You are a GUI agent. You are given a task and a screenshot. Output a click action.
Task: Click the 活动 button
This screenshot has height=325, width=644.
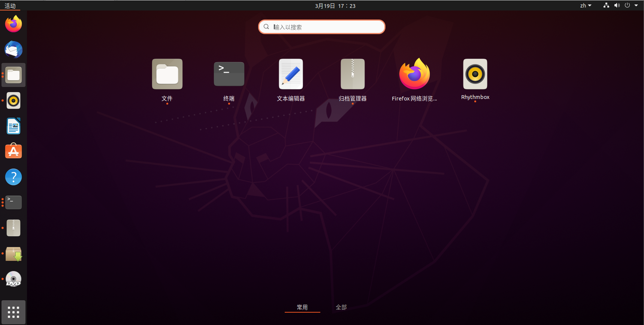point(10,6)
